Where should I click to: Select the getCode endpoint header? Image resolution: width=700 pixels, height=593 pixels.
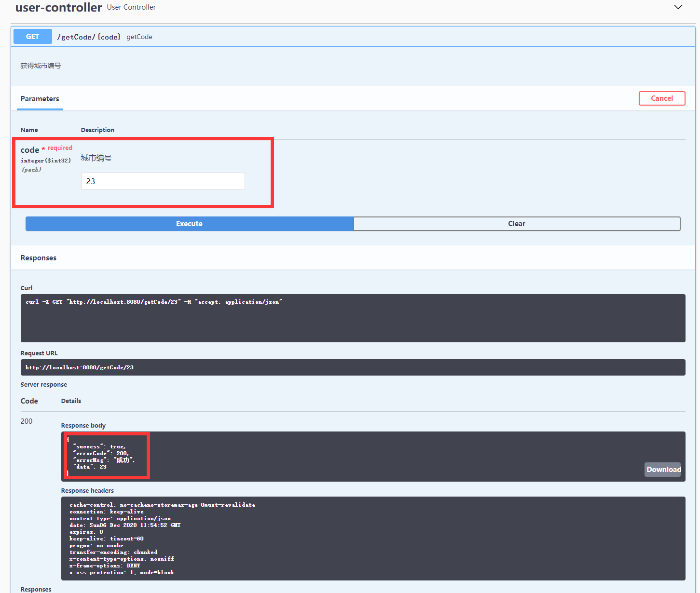[139, 37]
